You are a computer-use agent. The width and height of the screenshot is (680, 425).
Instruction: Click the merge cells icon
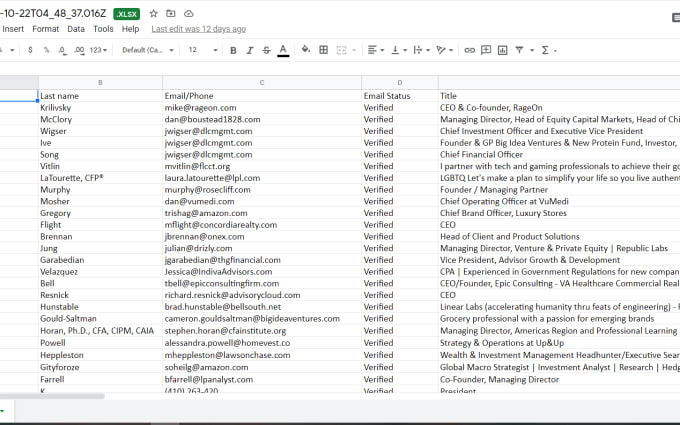click(342, 50)
